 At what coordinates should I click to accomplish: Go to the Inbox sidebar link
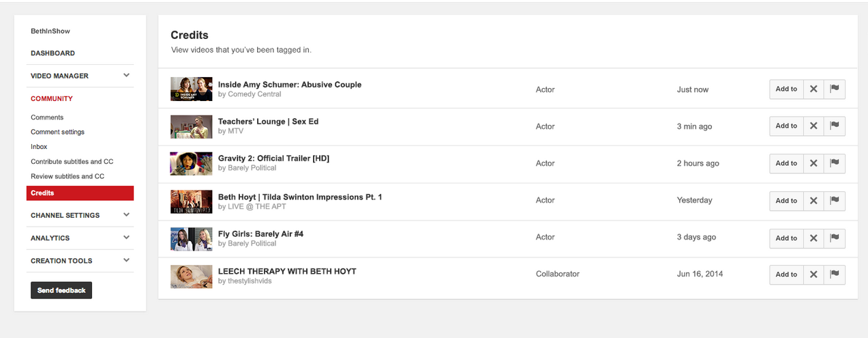point(39,147)
